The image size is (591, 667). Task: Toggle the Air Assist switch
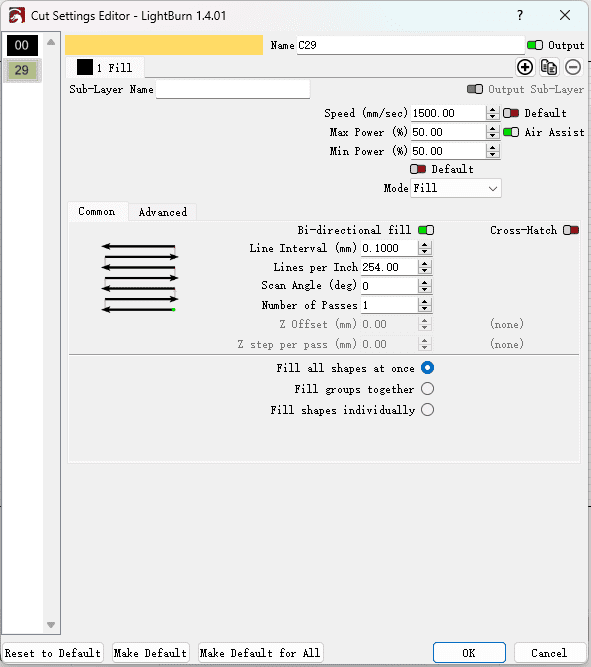coord(511,132)
